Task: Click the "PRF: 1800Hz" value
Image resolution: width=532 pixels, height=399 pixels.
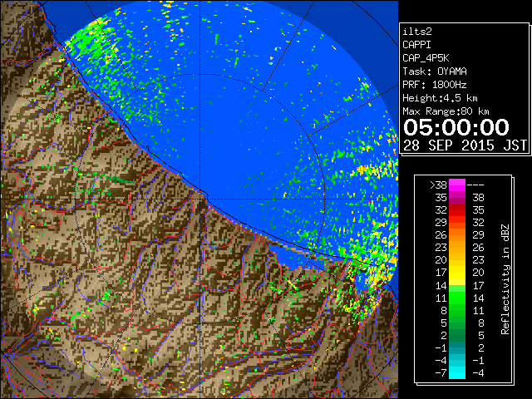Action: tap(435, 85)
